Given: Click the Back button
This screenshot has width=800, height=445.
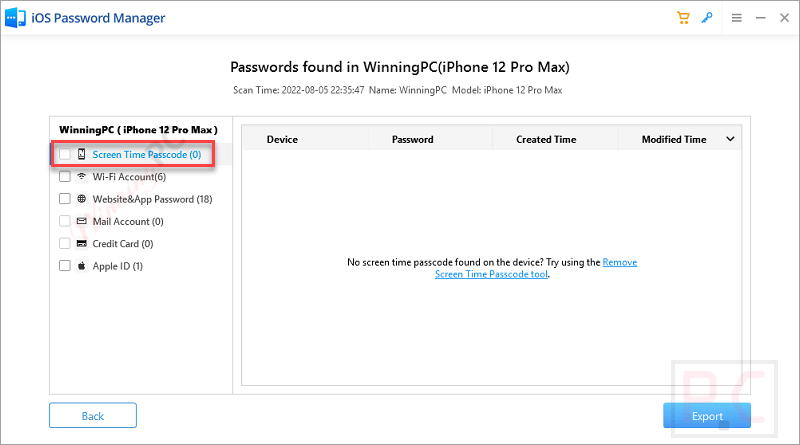Looking at the screenshot, I should point(93,415).
